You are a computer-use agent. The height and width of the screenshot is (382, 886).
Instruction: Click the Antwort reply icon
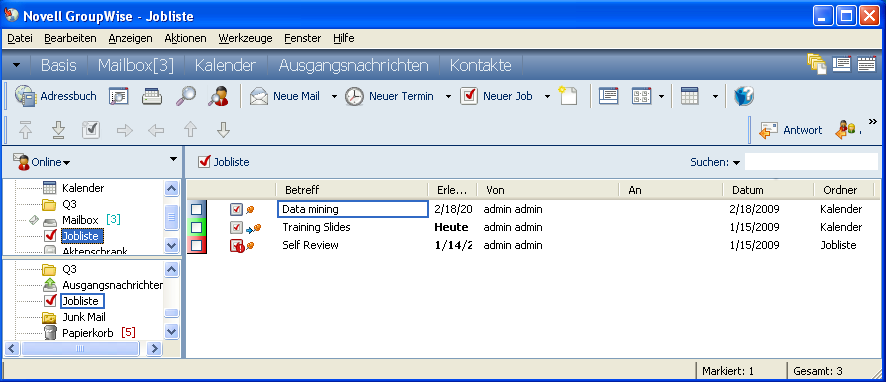pyautogui.click(x=768, y=130)
